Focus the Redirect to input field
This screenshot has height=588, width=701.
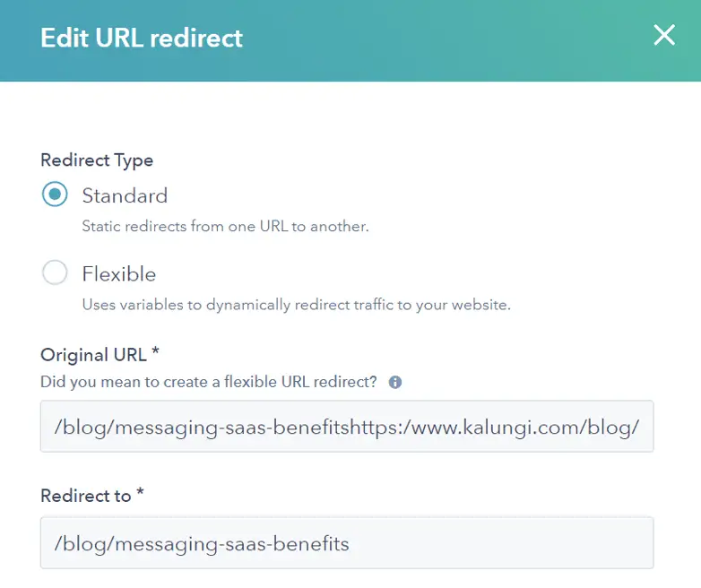(347, 542)
